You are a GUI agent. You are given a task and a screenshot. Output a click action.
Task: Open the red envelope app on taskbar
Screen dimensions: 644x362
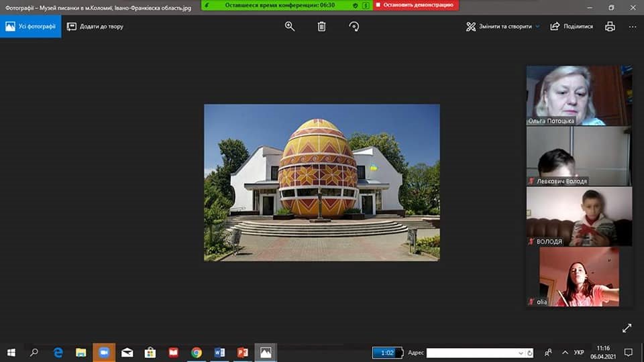pyautogui.click(x=173, y=353)
